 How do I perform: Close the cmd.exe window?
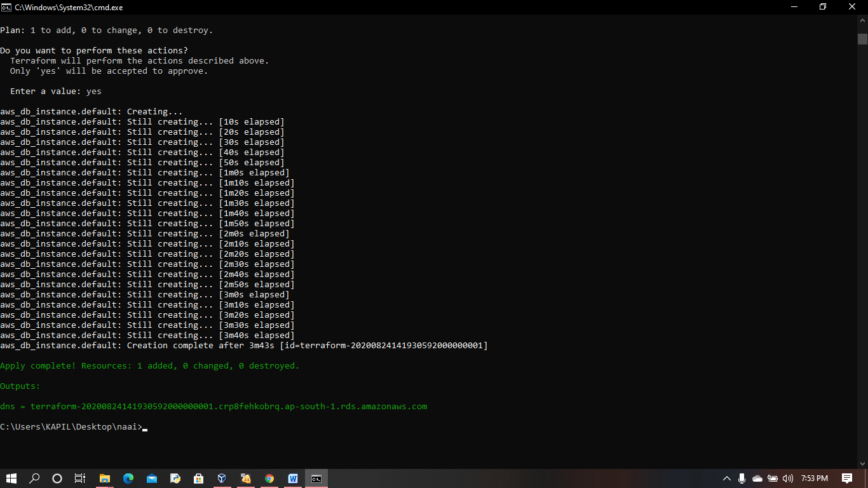point(853,7)
